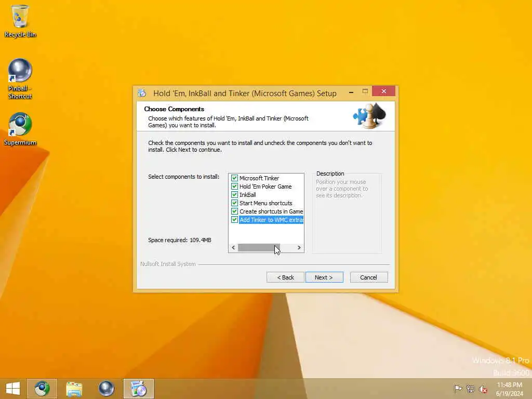The height and width of the screenshot is (399, 532).
Task: Open the Action Center flag tray icon
Action: 458,389
